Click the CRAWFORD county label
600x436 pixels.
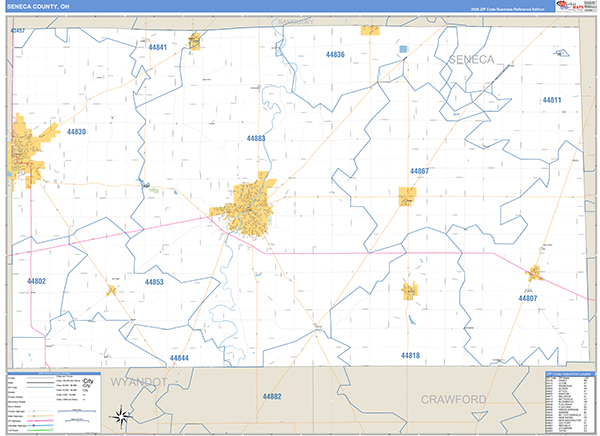tap(453, 399)
